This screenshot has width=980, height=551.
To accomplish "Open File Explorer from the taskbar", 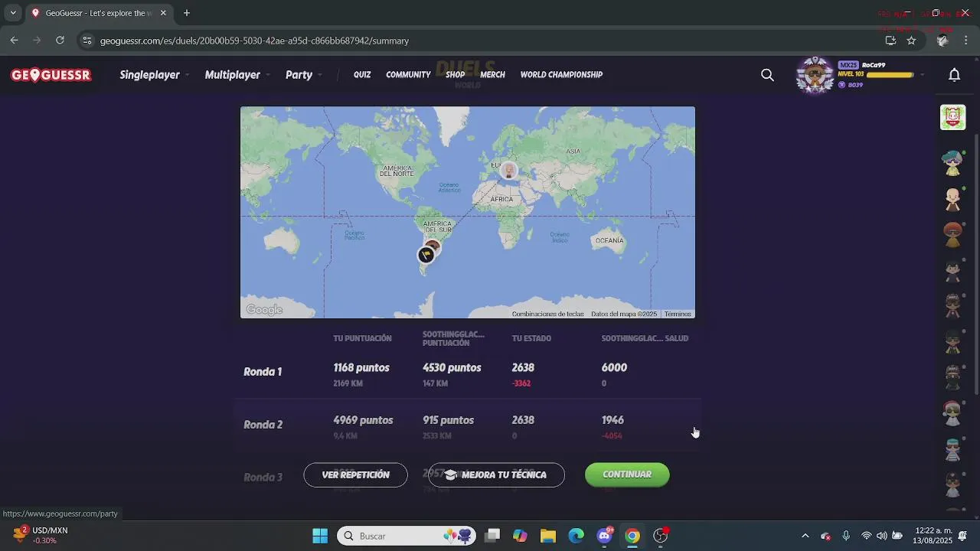I will point(548,536).
